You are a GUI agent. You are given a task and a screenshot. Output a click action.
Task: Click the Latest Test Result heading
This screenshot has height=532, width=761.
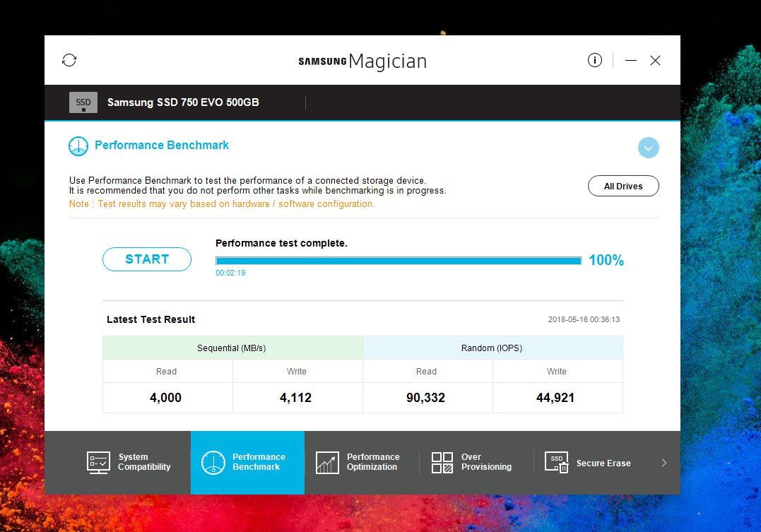(151, 319)
